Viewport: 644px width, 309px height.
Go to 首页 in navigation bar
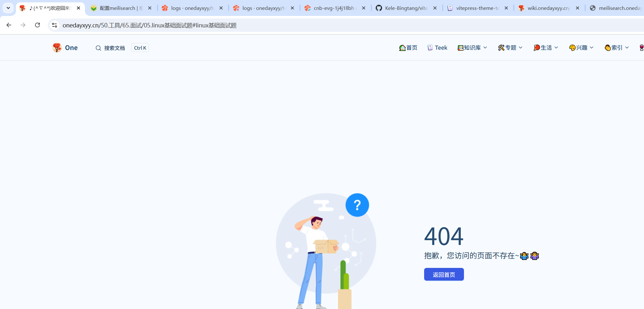click(x=408, y=48)
